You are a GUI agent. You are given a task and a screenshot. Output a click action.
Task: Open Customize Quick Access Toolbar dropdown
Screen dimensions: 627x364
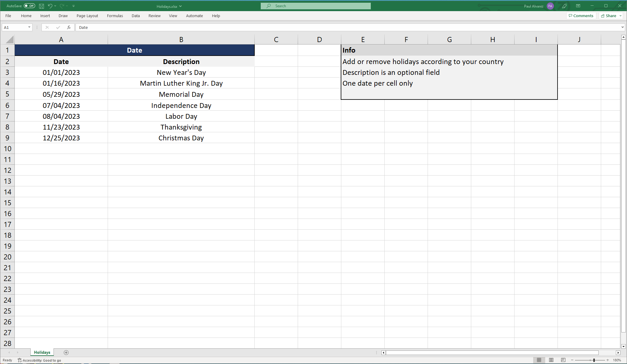coord(74,6)
